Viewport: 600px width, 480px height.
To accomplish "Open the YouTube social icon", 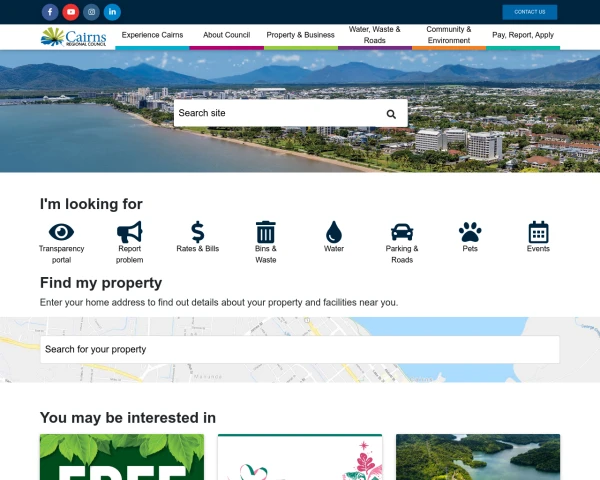I will click(x=71, y=12).
